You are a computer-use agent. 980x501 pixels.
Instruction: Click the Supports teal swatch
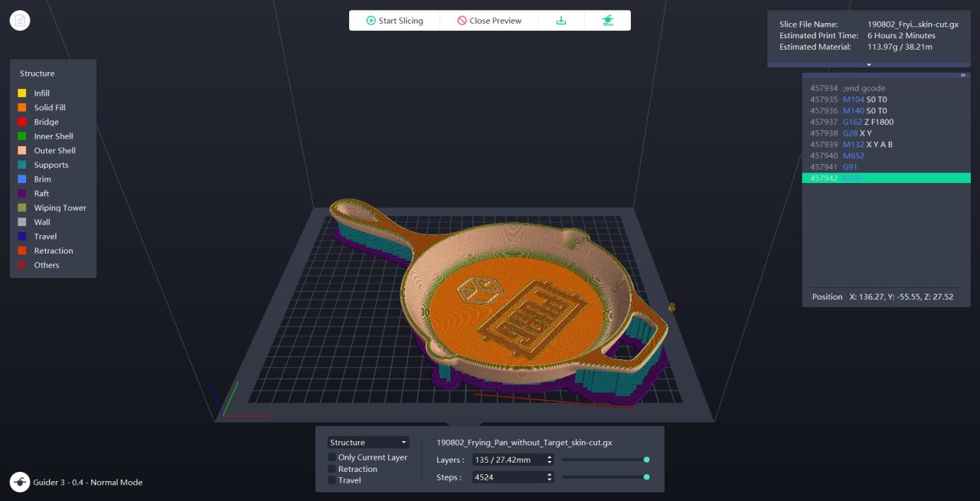21,165
